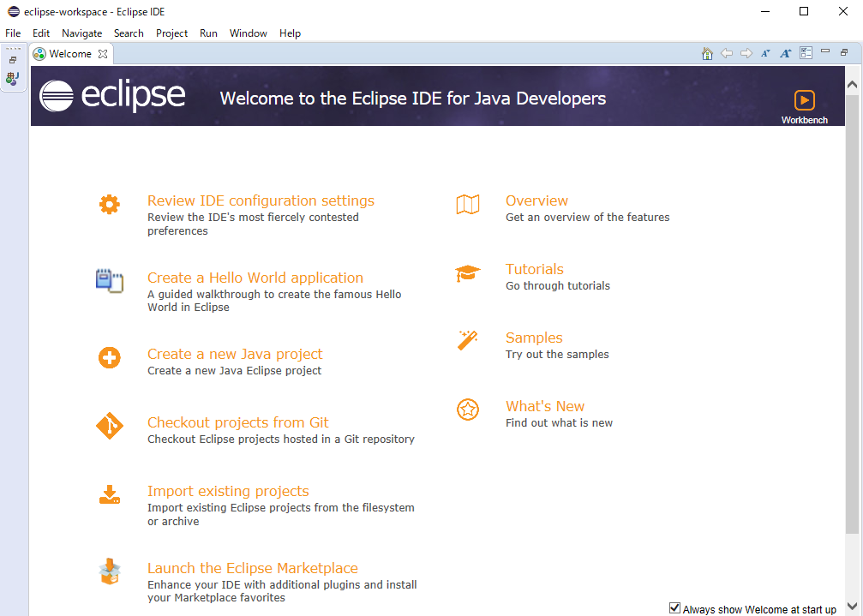Click the reduce font size icon
Image resolution: width=863 pixels, height=616 pixels.
765,53
